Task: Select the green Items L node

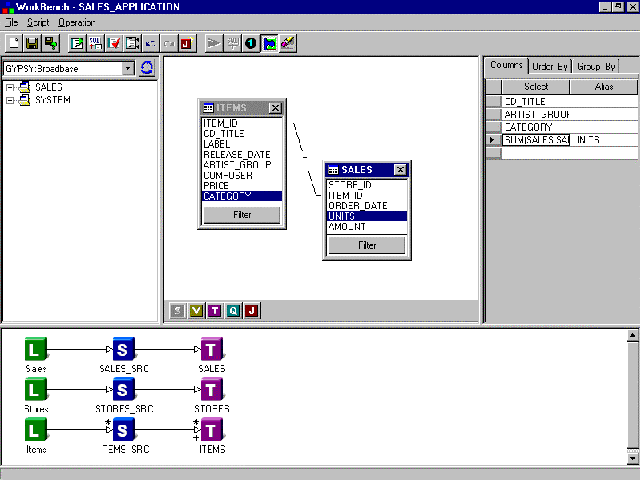Action: click(36, 430)
